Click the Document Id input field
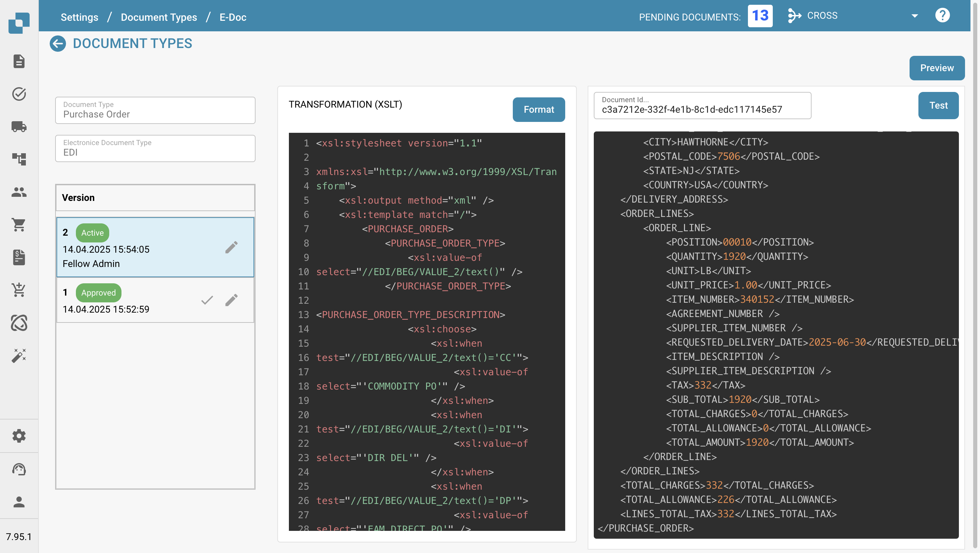Viewport: 980px width, 553px height. pos(702,106)
